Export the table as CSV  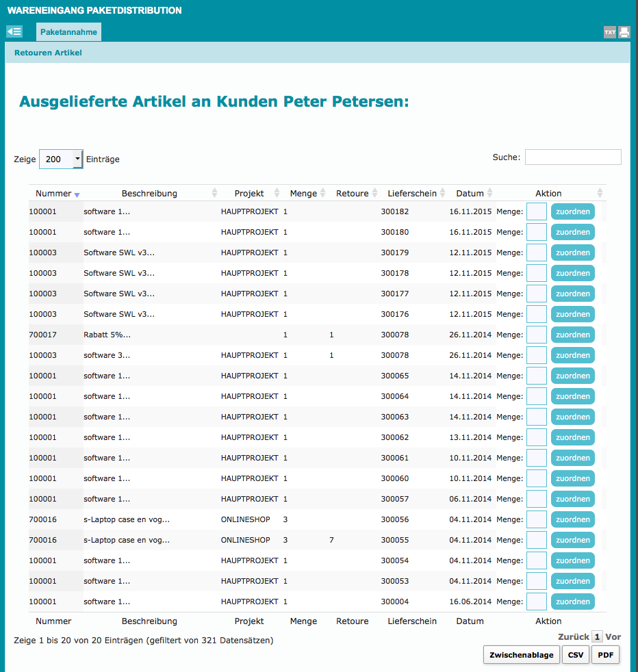(x=576, y=655)
